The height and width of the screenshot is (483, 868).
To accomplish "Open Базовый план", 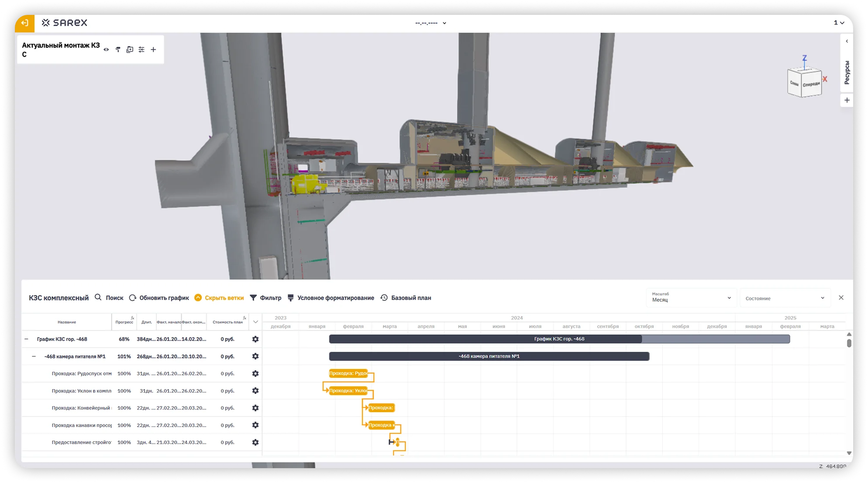I will tap(406, 298).
